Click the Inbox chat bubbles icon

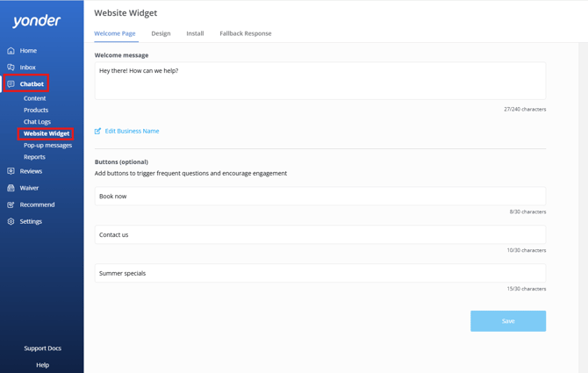point(11,67)
